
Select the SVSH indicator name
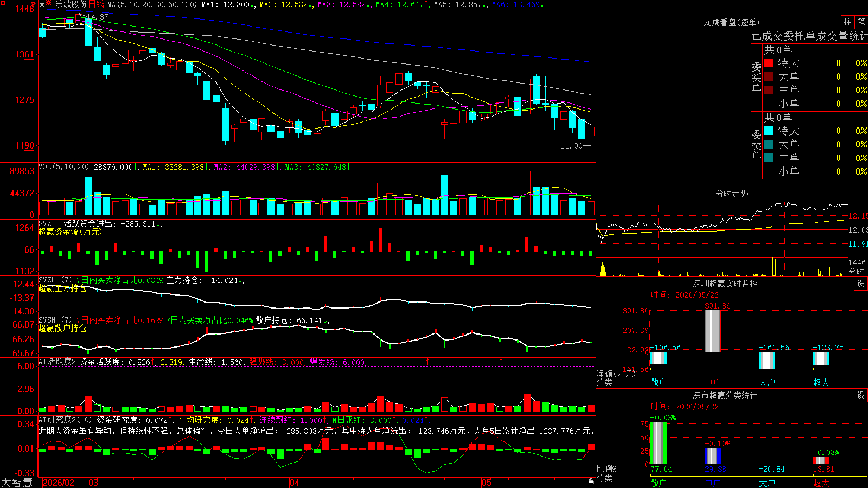click(47, 320)
